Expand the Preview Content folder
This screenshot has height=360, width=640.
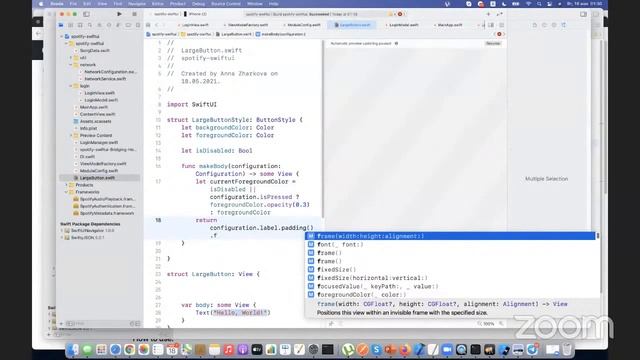(71, 135)
